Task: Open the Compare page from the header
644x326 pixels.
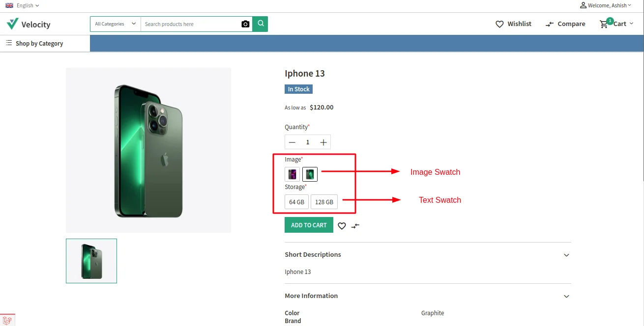Action: pyautogui.click(x=565, y=24)
